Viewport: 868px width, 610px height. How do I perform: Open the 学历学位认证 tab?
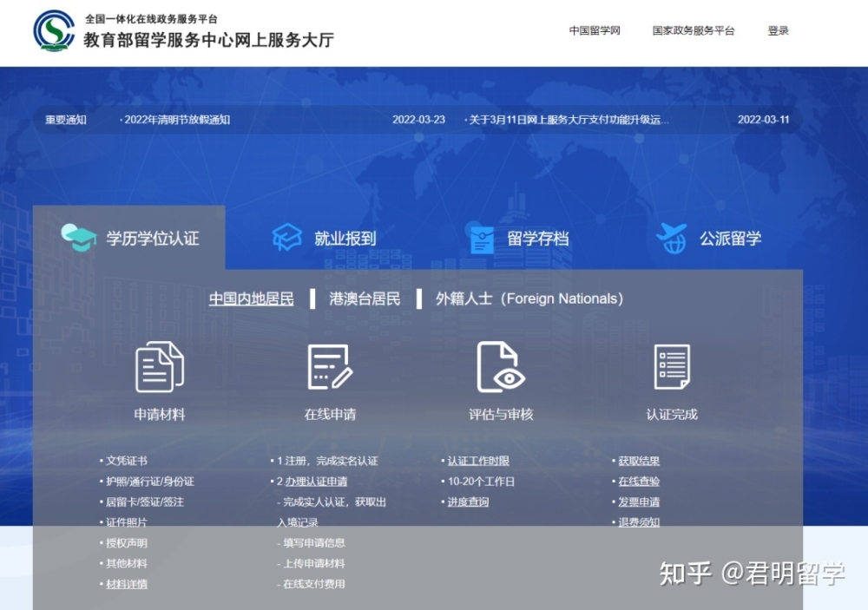click(129, 238)
